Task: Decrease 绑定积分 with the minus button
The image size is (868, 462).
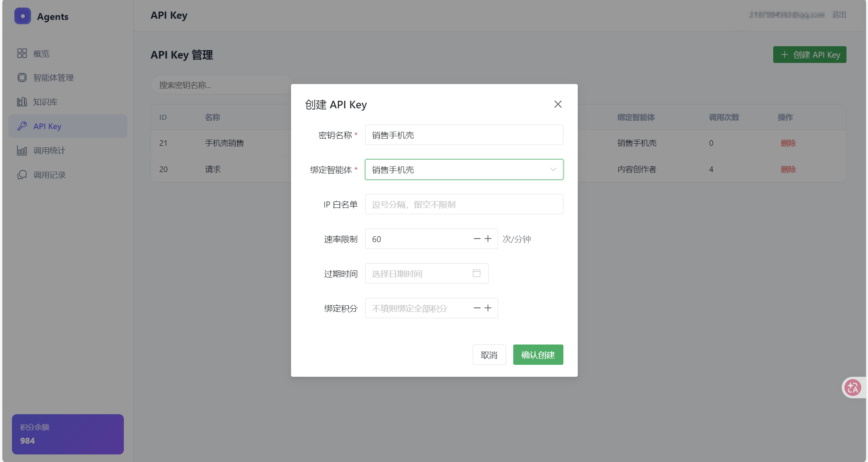Action: coord(477,308)
